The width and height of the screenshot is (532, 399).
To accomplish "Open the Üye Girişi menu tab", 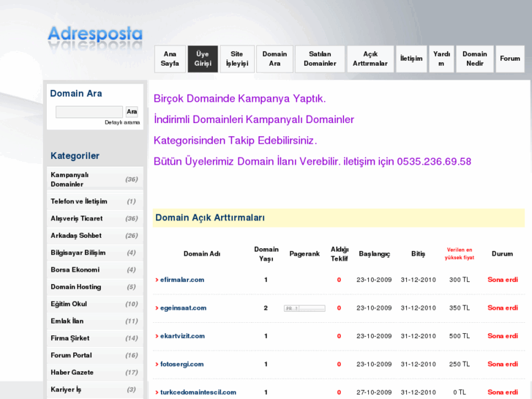I will coord(203,59).
